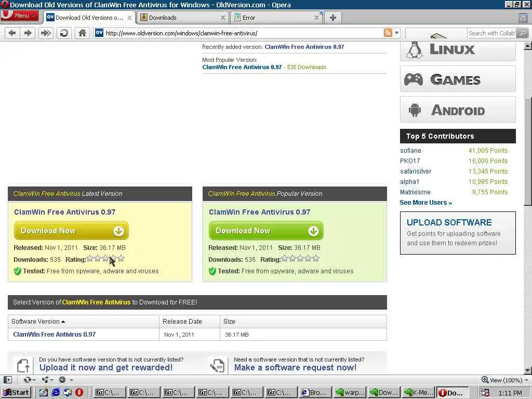Click See More Users link
Screen dimensions: 532x399
click(426, 203)
